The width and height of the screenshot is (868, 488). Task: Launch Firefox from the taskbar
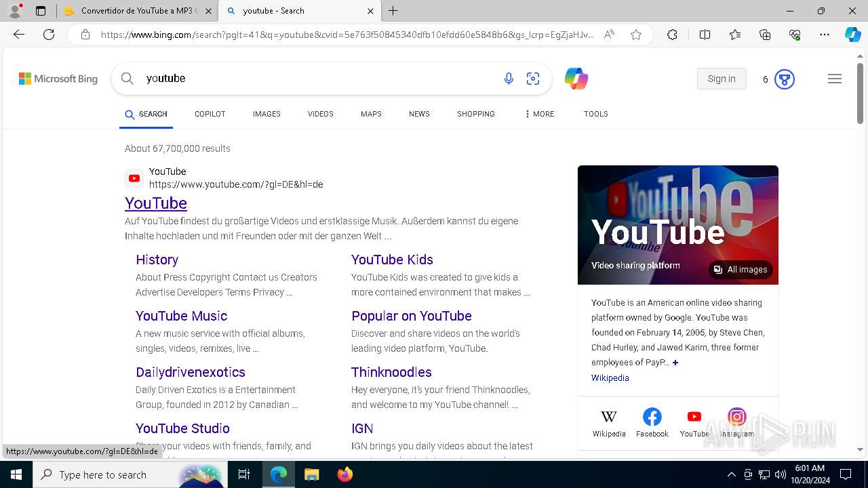(x=345, y=474)
